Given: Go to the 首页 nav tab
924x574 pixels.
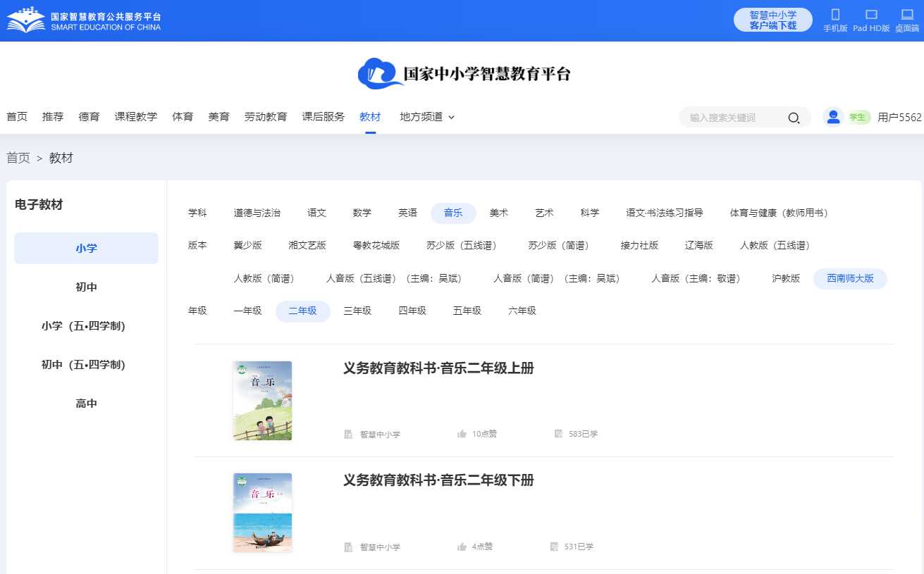Looking at the screenshot, I should 17,117.
